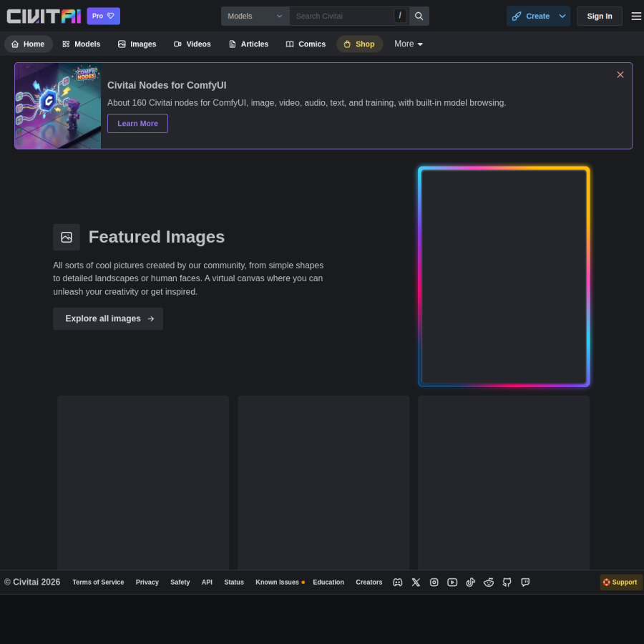Open the Education link
The height and width of the screenshot is (644, 644).
point(328,582)
